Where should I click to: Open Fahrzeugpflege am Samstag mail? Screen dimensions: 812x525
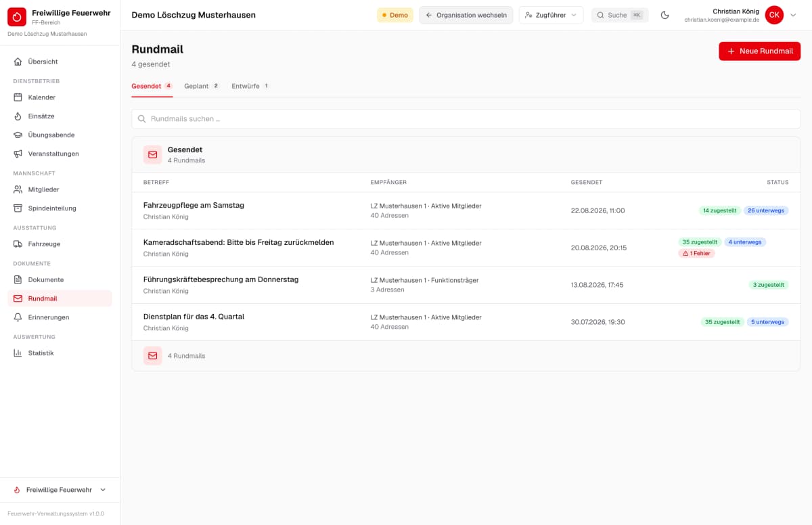click(194, 205)
